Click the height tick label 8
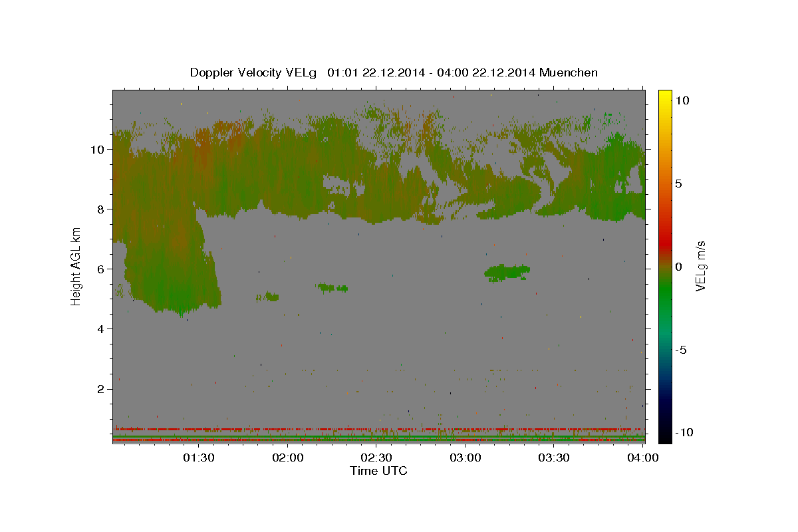Screen dimensions: 798x532 click(x=101, y=209)
